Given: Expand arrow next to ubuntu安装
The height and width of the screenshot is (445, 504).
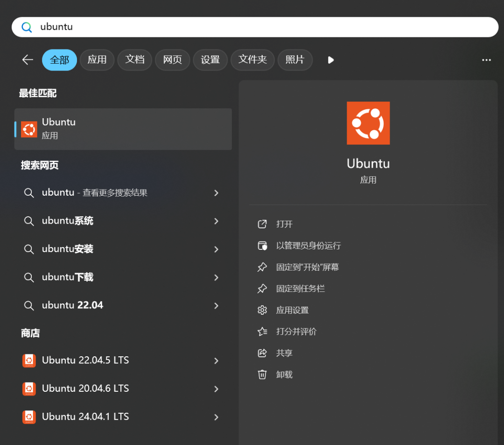Looking at the screenshot, I should point(217,249).
